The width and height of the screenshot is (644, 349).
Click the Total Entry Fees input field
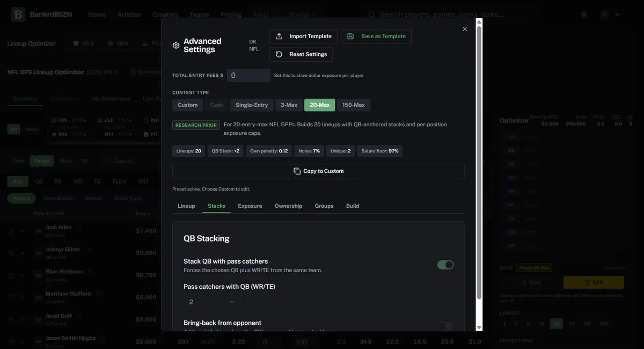point(248,75)
